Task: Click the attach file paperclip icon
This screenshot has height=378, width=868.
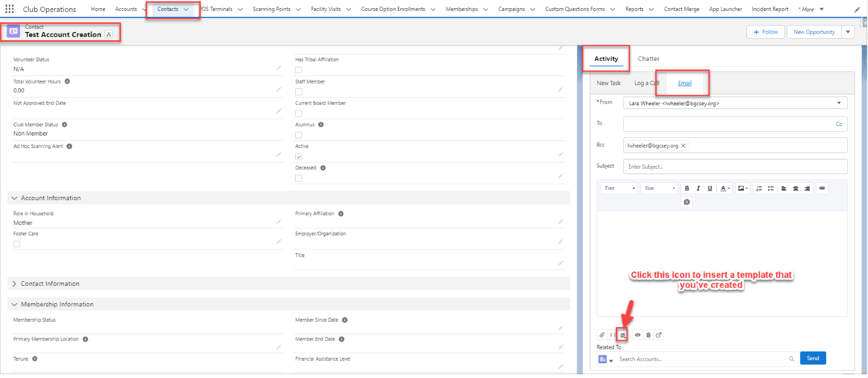Action: (x=602, y=335)
